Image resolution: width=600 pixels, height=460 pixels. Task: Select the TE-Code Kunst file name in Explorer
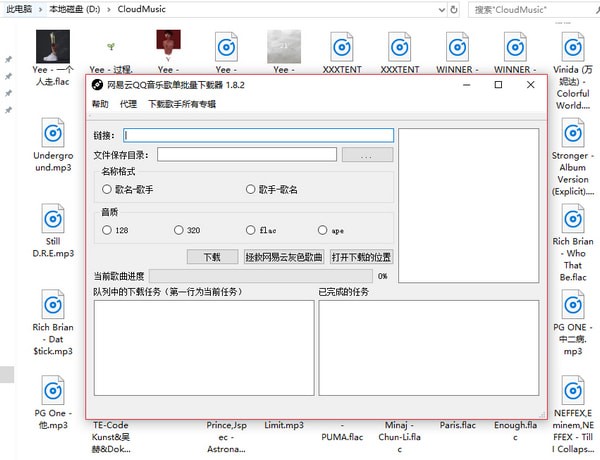tap(111, 437)
